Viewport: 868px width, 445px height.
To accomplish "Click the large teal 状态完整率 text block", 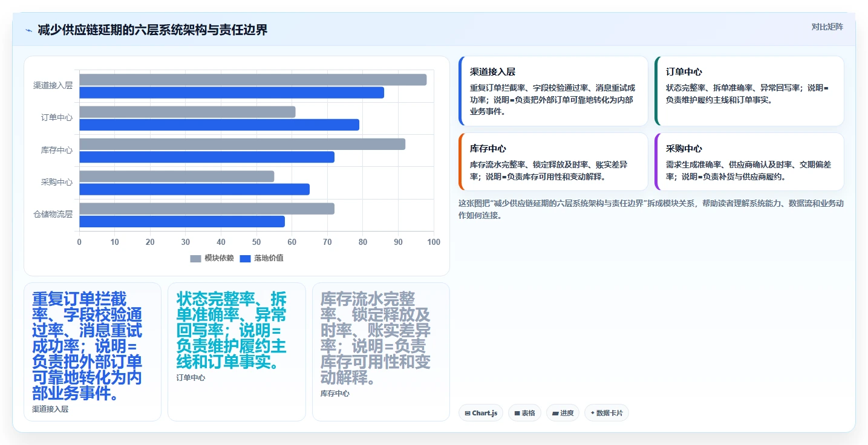I will 231,331.
